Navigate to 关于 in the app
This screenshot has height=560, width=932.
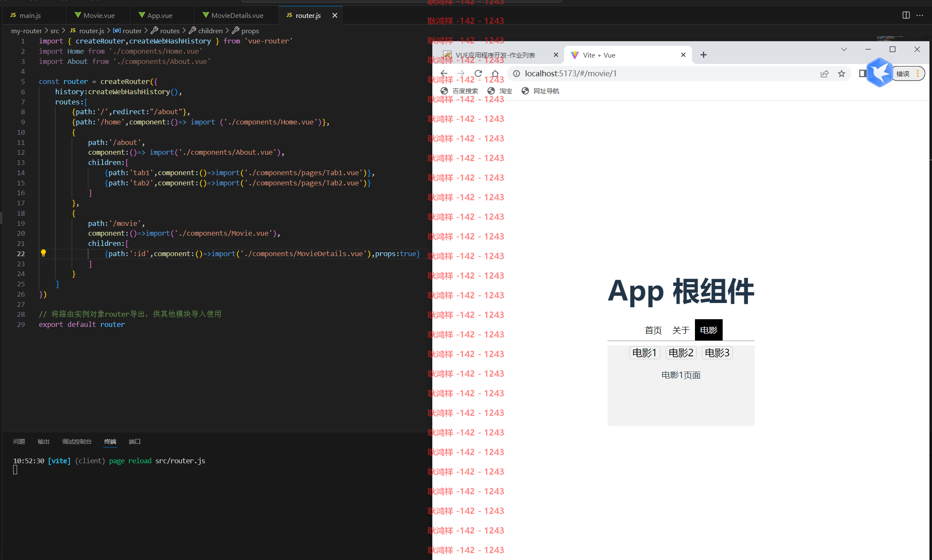coord(680,330)
